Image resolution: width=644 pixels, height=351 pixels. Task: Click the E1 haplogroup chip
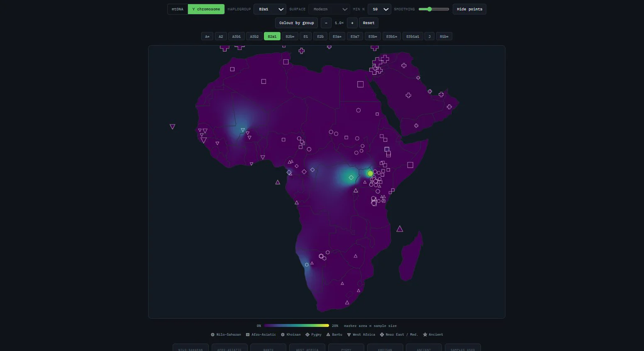tap(306, 37)
